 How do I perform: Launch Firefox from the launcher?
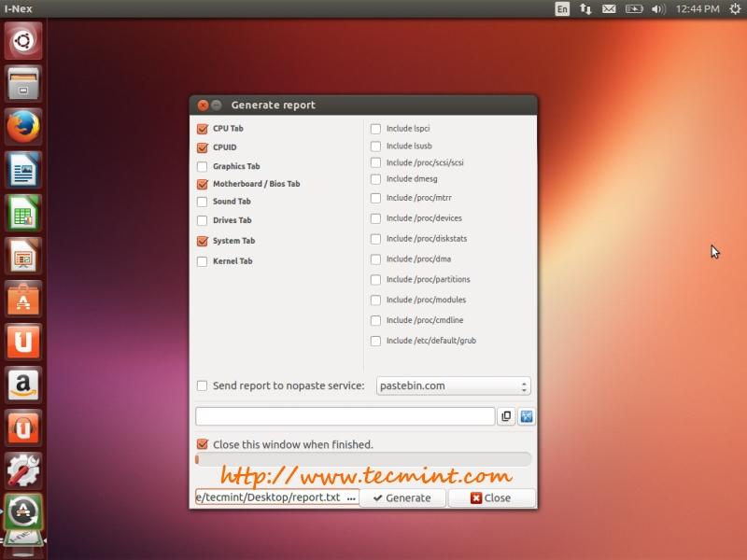(x=23, y=127)
